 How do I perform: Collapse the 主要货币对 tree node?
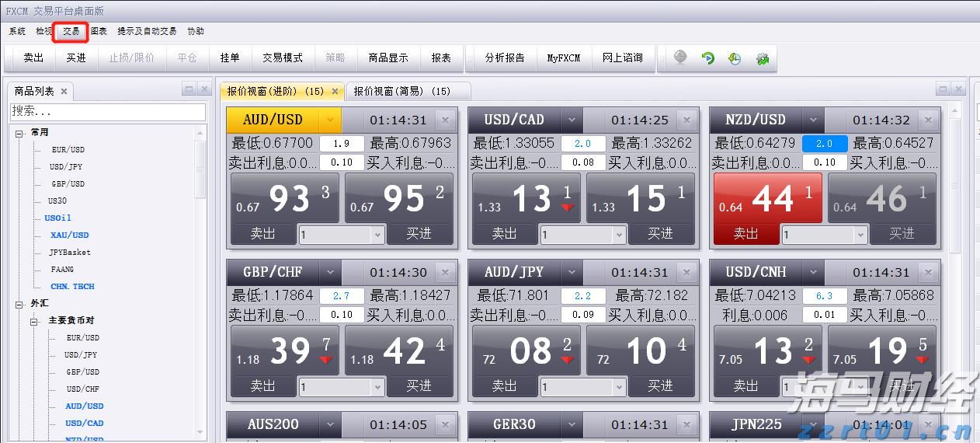click(35, 321)
